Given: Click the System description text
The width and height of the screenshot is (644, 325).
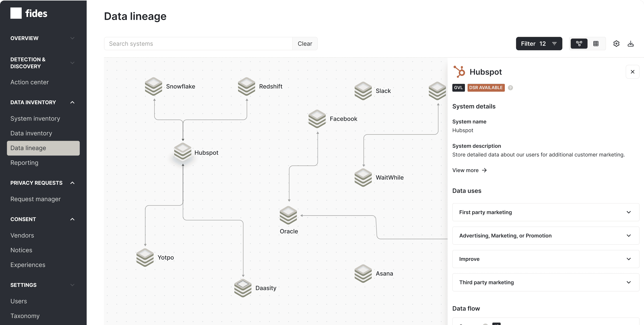Looking at the screenshot, I should (538, 155).
